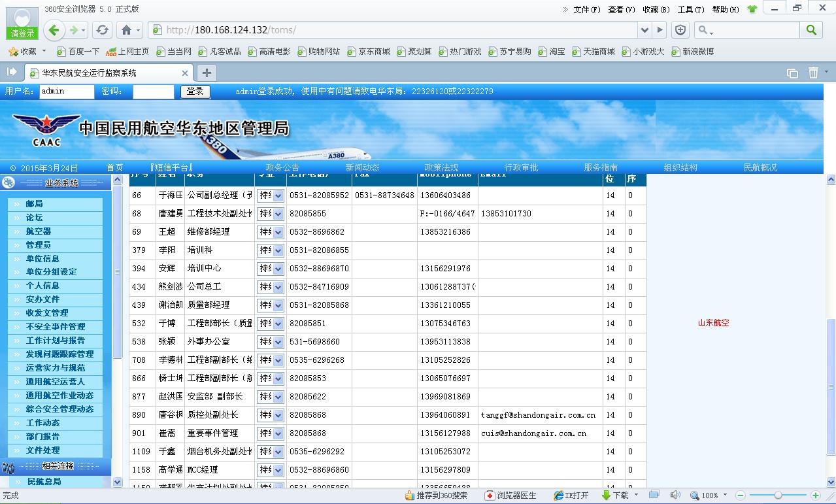
Task: Open the 帮助(H) menu
Action: [x=726, y=9]
